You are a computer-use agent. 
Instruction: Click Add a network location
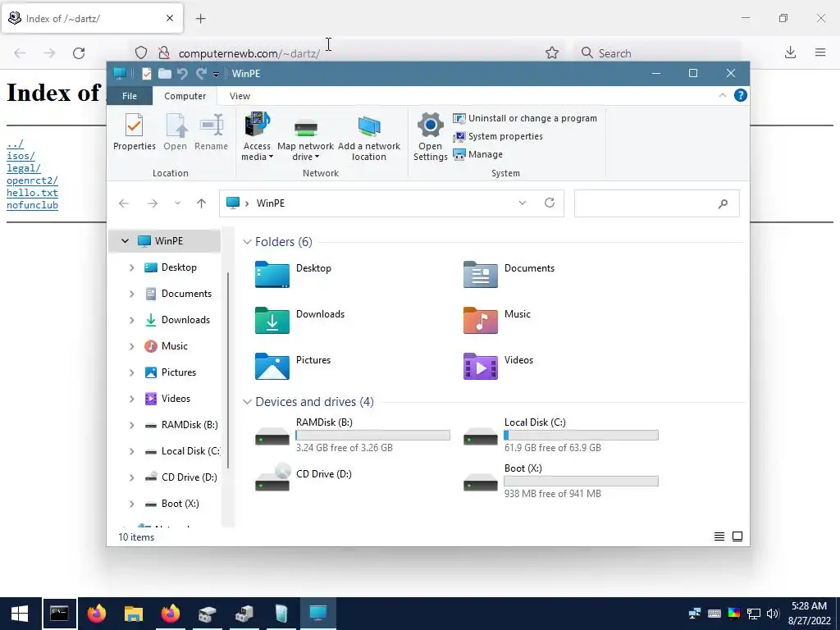(368, 137)
